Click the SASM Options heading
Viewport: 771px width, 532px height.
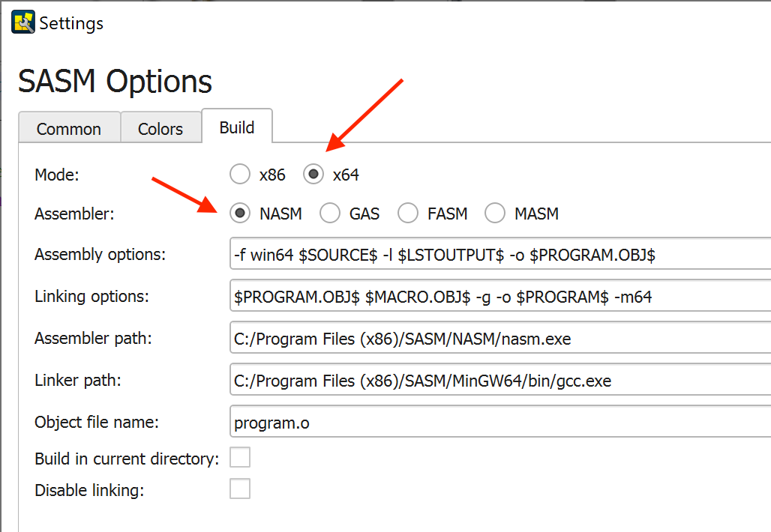pos(115,81)
